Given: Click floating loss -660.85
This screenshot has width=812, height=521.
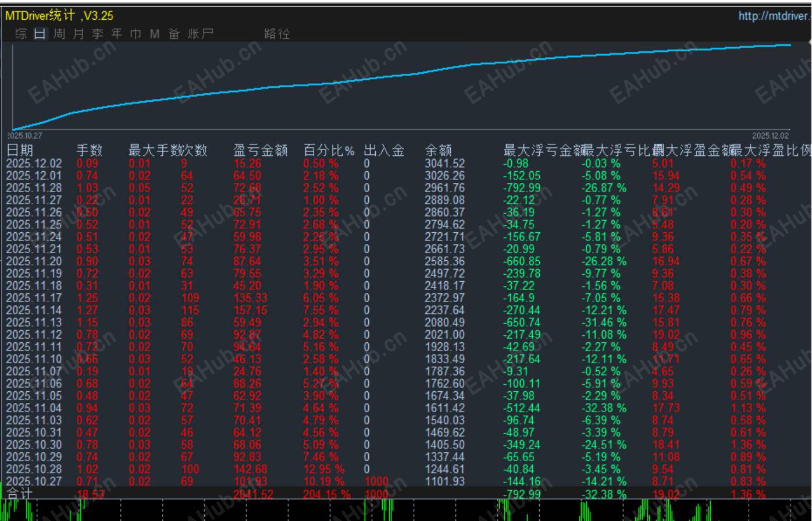Looking at the screenshot, I should (x=522, y=261).
